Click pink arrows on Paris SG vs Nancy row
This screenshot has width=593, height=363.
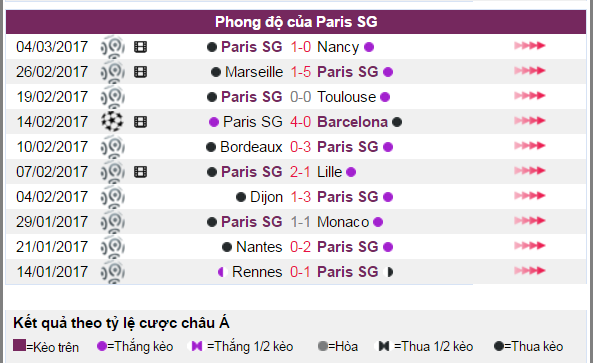[529, 46]
